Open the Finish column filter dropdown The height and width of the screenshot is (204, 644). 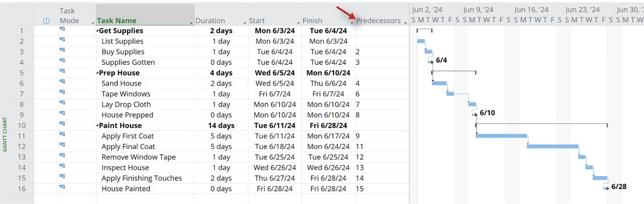click(352, 23)
